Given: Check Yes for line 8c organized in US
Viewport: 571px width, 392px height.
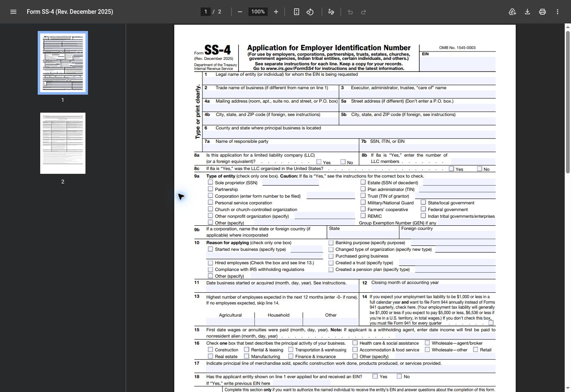Looking at the screenshot, I should [x=451, y=169].
